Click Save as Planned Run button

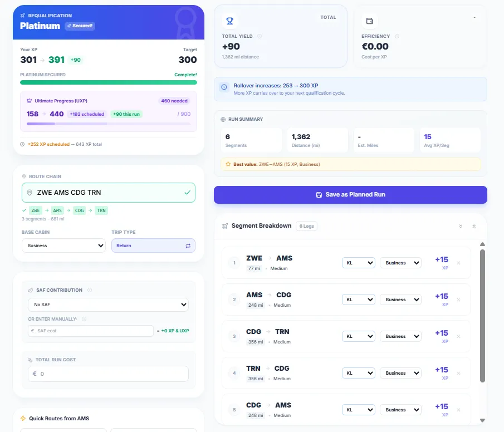coord(350,195)
